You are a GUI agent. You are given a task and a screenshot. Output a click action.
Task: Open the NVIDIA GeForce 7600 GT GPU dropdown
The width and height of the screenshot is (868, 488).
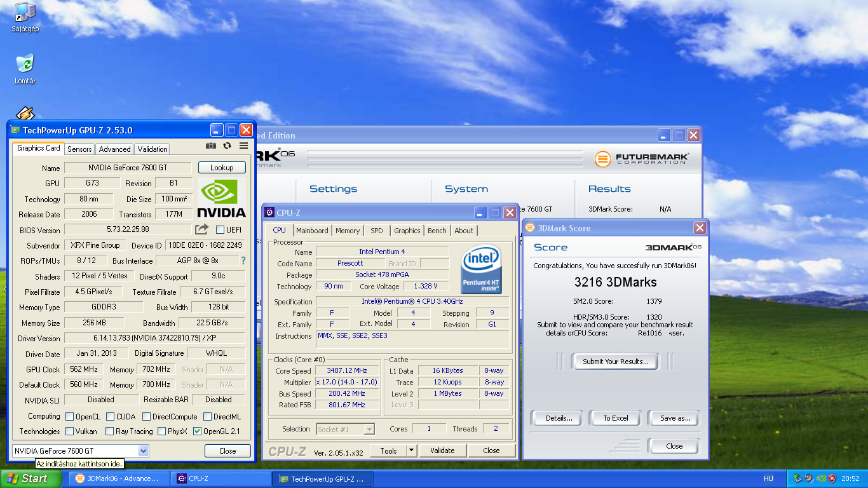coord(143,451)
